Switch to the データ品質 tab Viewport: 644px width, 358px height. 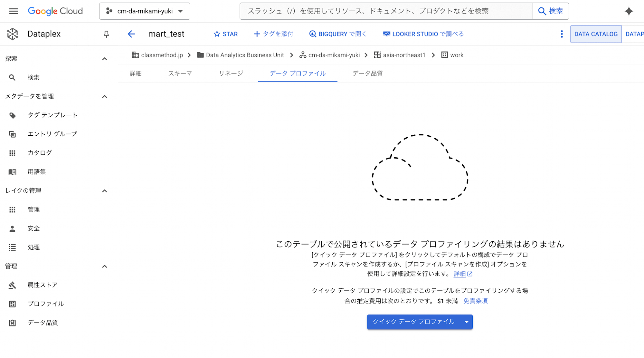tap(366, 73)
